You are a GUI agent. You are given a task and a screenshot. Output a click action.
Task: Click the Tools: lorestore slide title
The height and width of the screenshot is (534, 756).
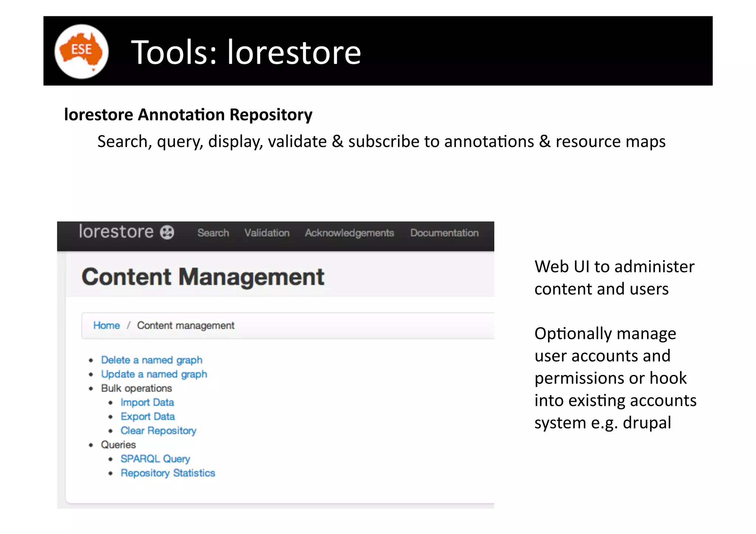click(246, 52)
